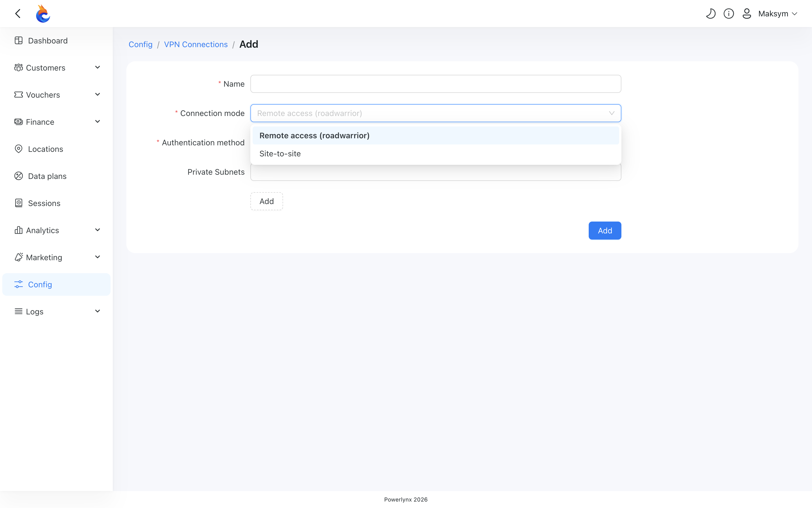This screenshot has height=508, width=812.
Task: Click the Name field label
Action: [234, 84]
